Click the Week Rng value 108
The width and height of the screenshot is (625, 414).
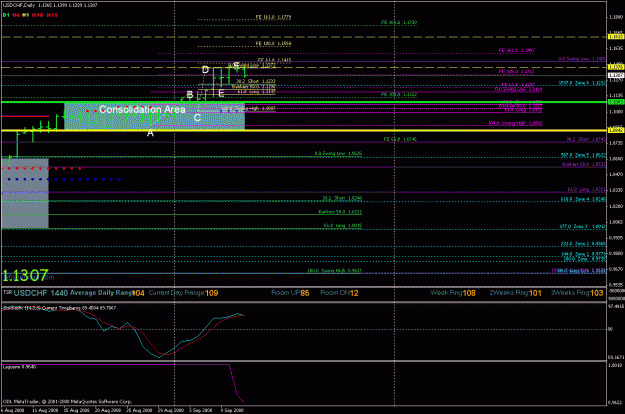click(469, 293)
